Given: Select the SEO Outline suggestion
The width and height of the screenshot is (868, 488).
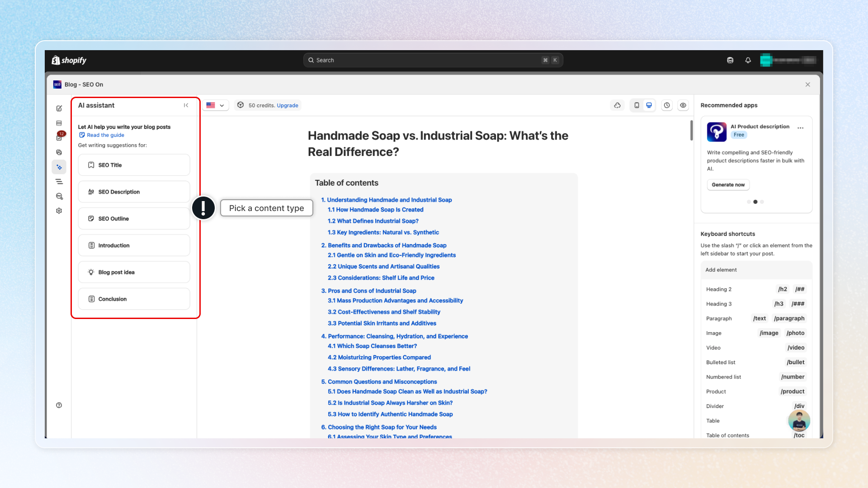Looking at the screenshot, I should click(x=134, y=219).
